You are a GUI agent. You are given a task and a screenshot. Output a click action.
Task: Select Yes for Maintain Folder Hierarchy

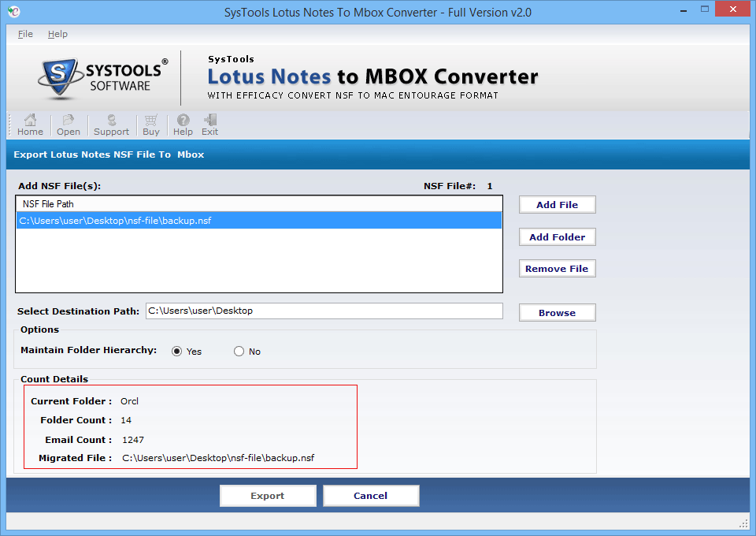pos(177,352)
